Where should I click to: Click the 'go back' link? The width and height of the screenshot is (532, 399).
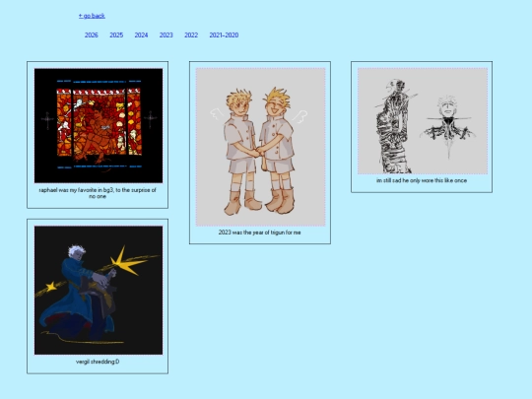[92, 16]
